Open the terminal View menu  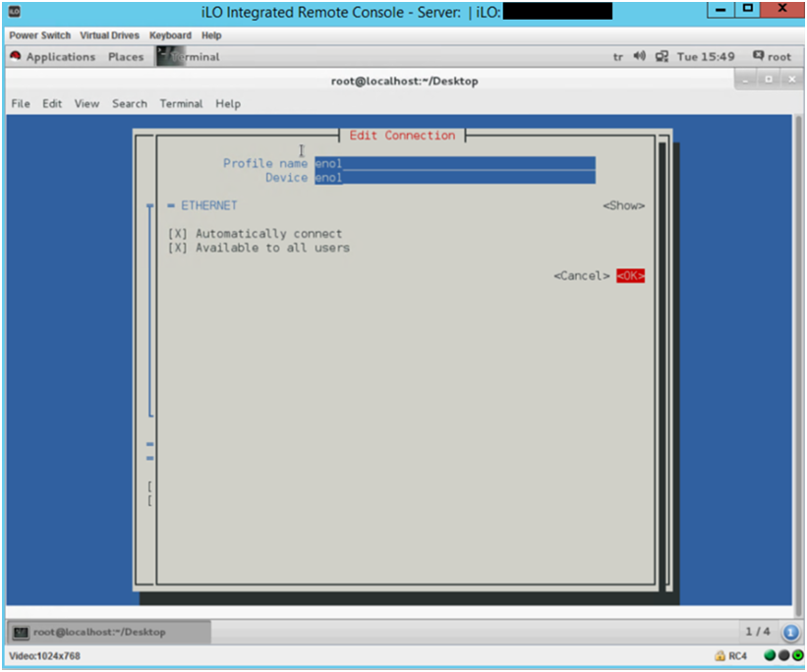coord(86,103)
